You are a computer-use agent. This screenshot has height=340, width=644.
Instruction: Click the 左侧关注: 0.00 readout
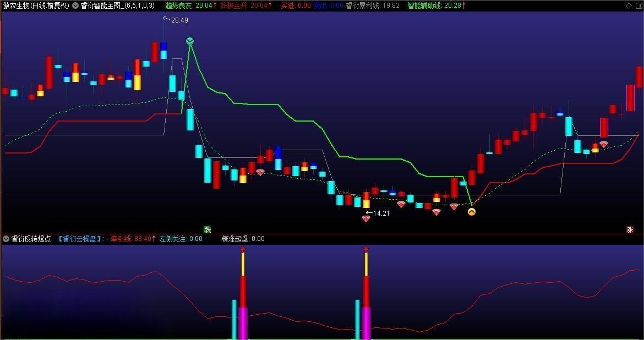pos(181,239)
